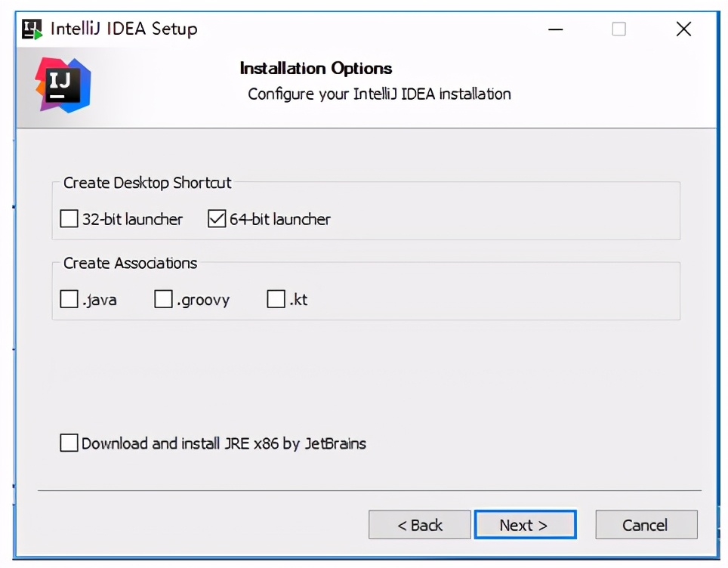Image resolution: width=728 pixels, height=568 pixels.
Task: Click the IJ logo in header
Action: [x=63, y=85]
